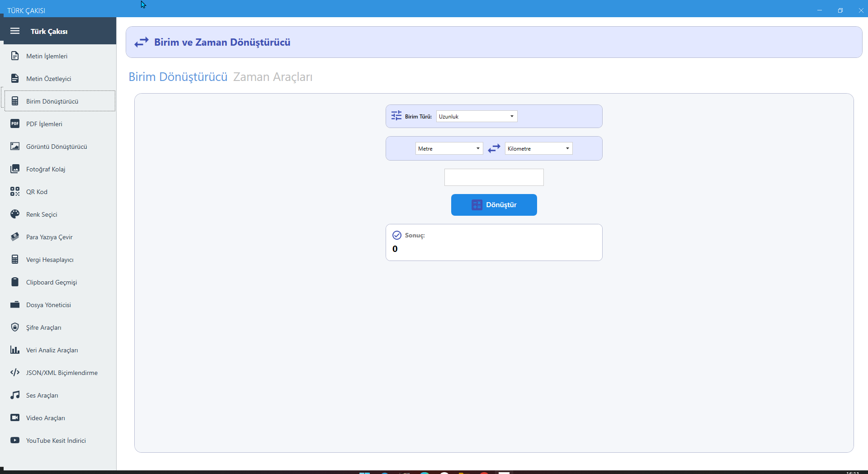Viewport: 868px width, 474px height.
Task: Click the YouTube Kesit İndirici icon
Action: pyautogui.click(x=15, y=441)
